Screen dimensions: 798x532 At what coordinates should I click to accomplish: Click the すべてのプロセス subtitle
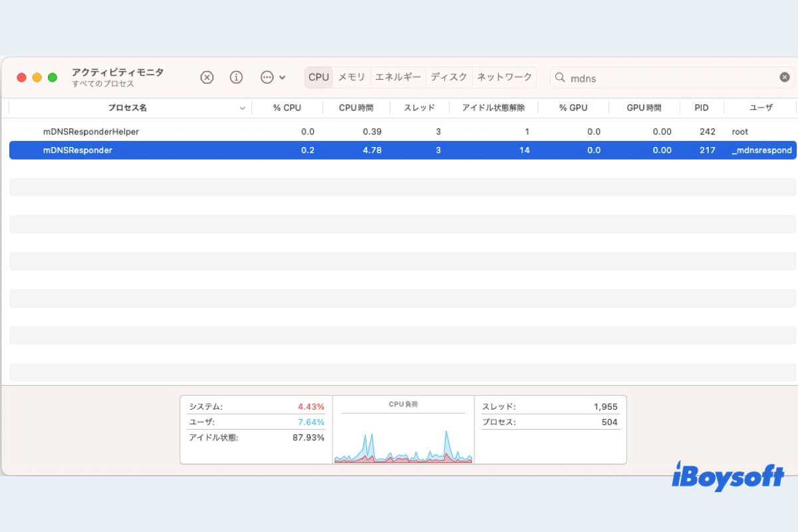point(103,84)
